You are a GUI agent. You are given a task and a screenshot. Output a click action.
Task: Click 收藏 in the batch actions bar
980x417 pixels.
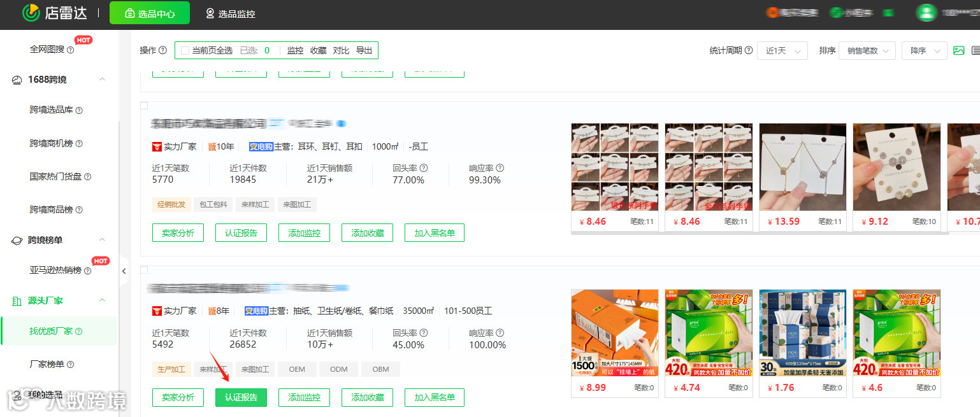[318, 50]
